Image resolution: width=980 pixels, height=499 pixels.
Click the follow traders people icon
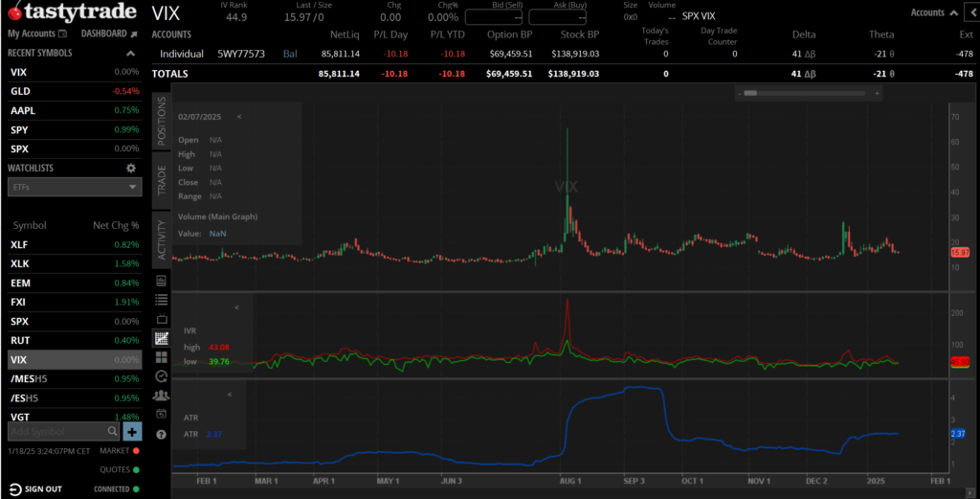click(x=161, y=395)
